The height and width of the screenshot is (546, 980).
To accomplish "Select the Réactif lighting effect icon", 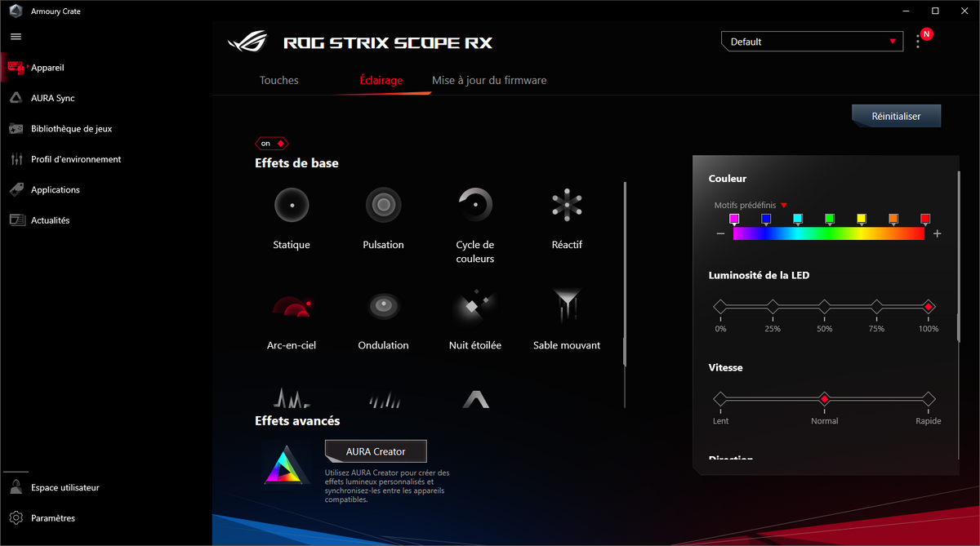I will coord(567,204).
